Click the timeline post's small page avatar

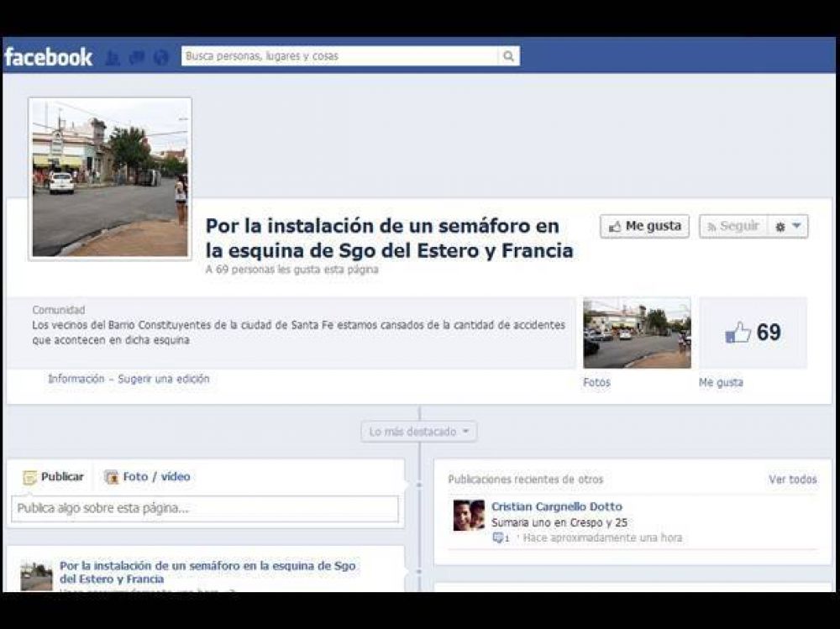pos(36,576)
